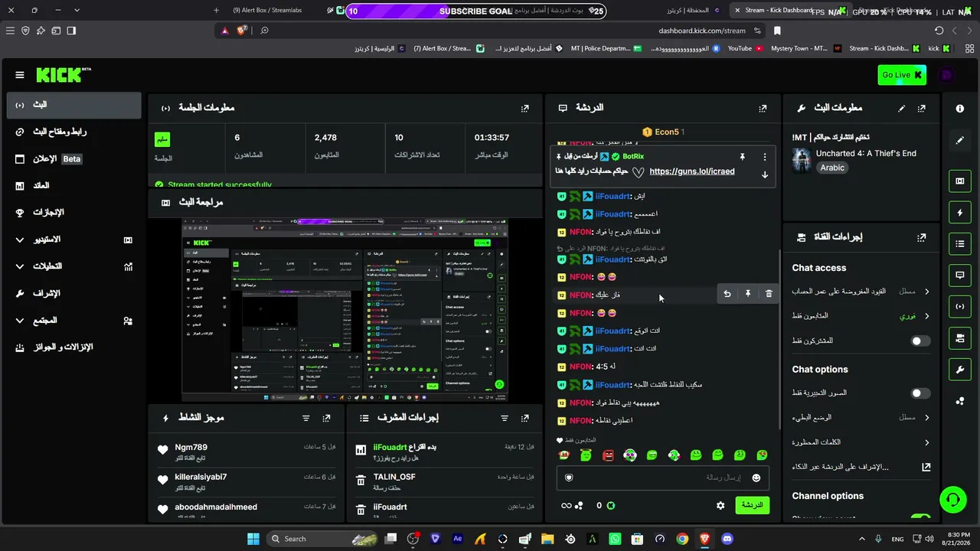Image resolution: width=980 pixels, height=551 pixels.
Task: Pop out the stream info panel
Action: (x=921, y=109)
